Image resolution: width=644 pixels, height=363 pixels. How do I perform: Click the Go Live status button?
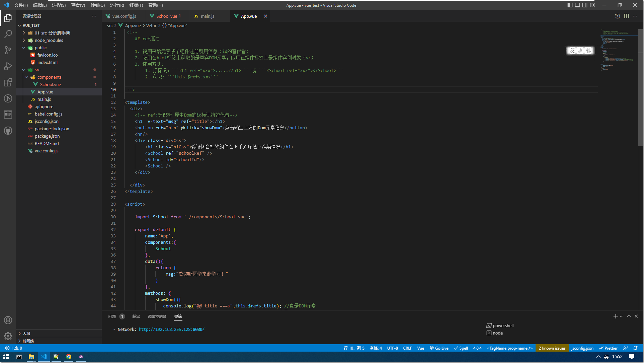click(439, 348)
